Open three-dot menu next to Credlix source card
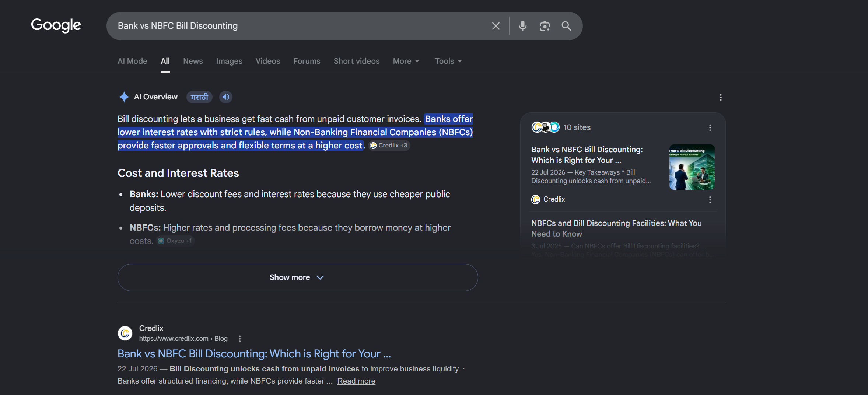This screenshot has height=395, width=868. click(x=710, y=200)
